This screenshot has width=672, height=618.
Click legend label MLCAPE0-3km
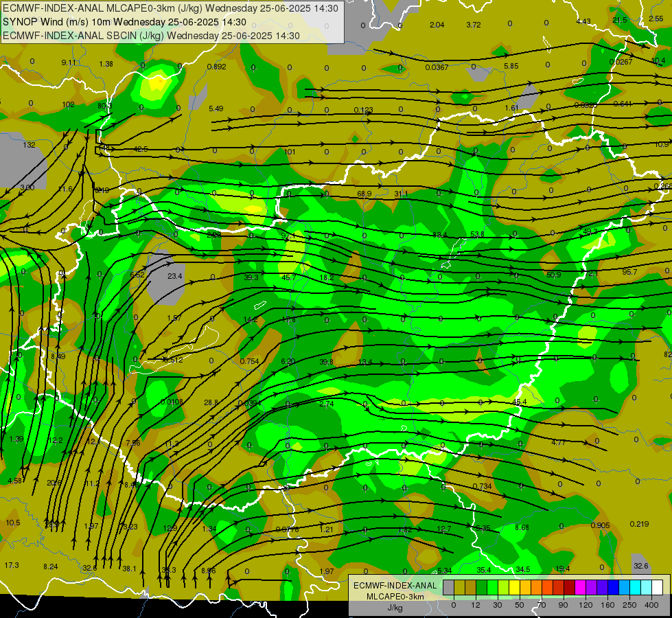coord(395,597)
